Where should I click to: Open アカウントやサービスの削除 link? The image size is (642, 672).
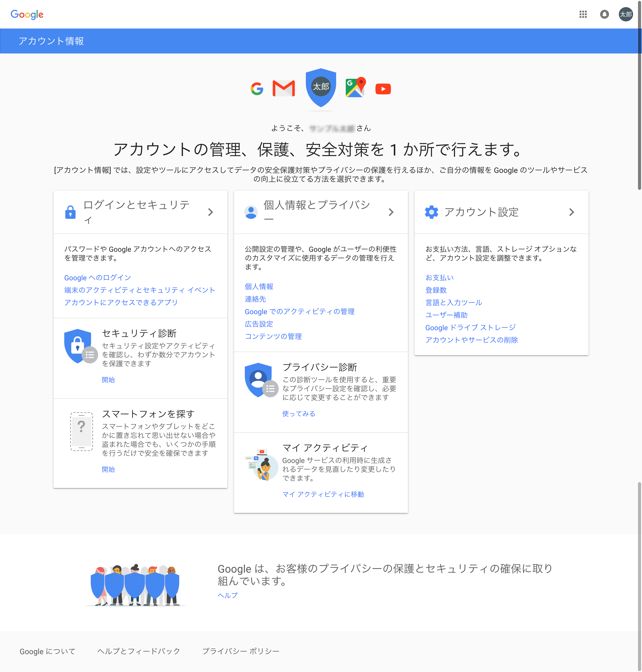click(x=471, y=340)
